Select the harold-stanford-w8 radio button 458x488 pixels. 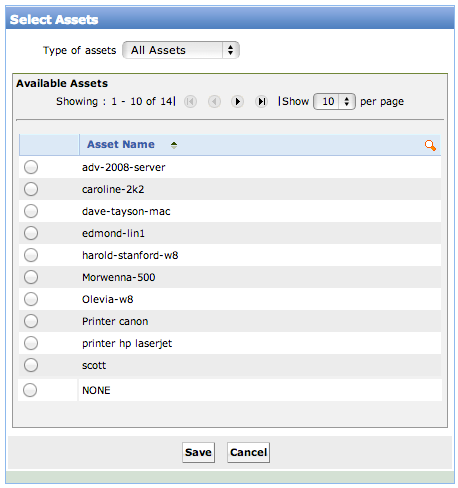coord(31,255)
